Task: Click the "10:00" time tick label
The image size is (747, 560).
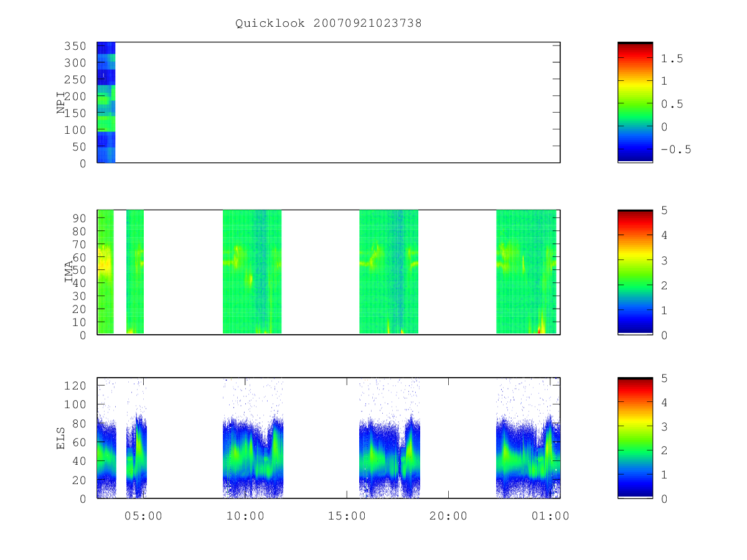Action: point(245,516)
